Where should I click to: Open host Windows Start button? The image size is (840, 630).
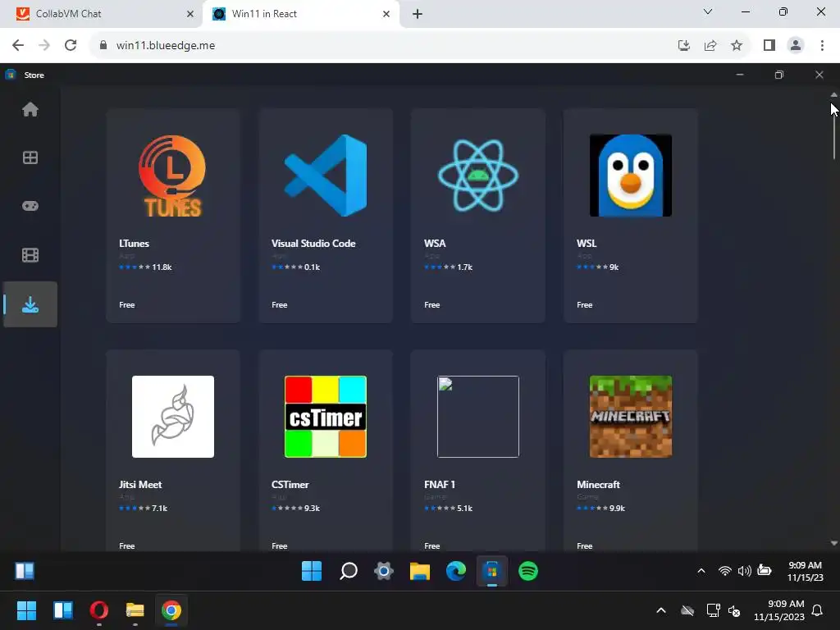pos(26,610)
